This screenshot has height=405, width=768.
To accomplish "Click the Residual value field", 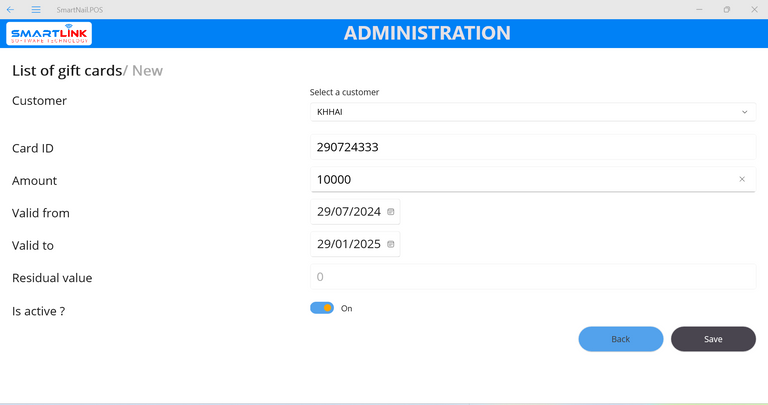I will click(x=532, y=277).
